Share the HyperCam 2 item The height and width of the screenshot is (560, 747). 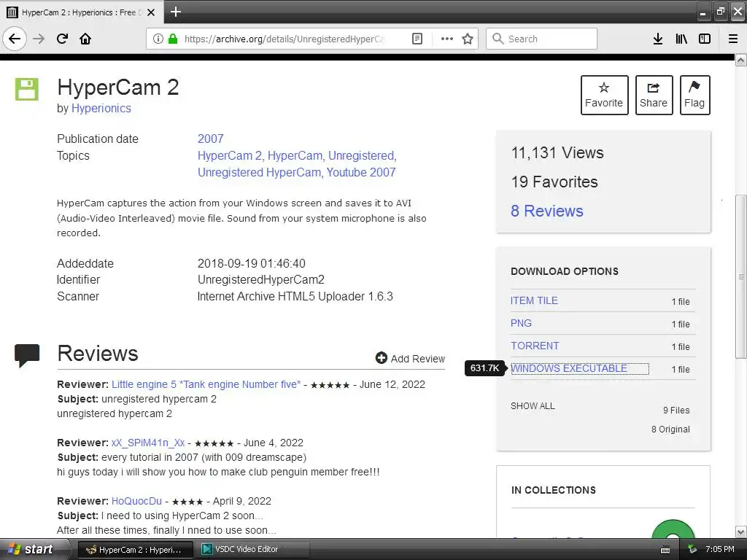point(654,96)
